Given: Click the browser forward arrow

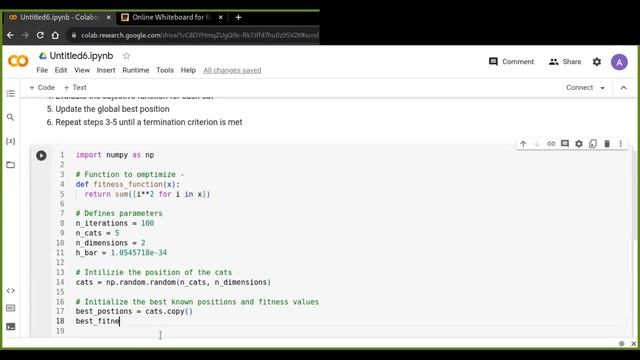Looking at the screenshot, I should point(25,36).
